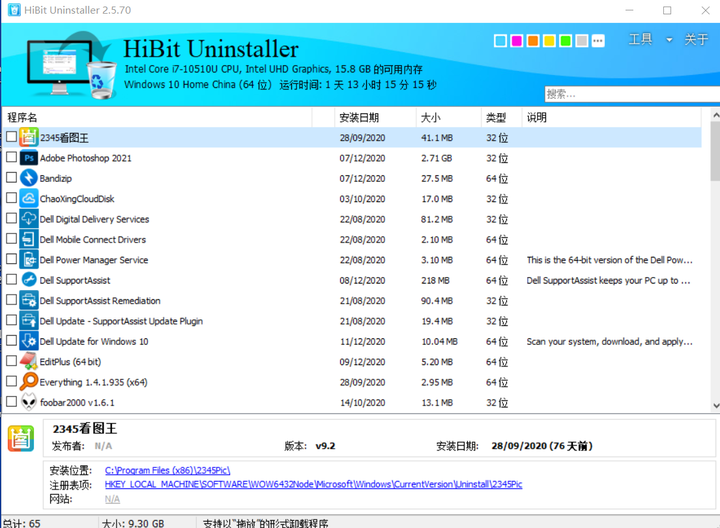Viewport: 720px width, 528px height.
Task: Check the EditPlus (64 bit) checkbox
Action: [x=11, y=361]
